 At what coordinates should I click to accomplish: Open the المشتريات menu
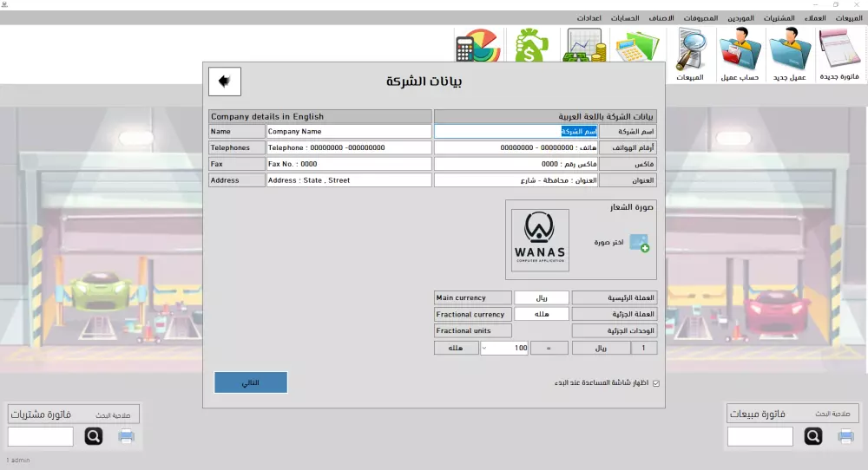(779, 18)
